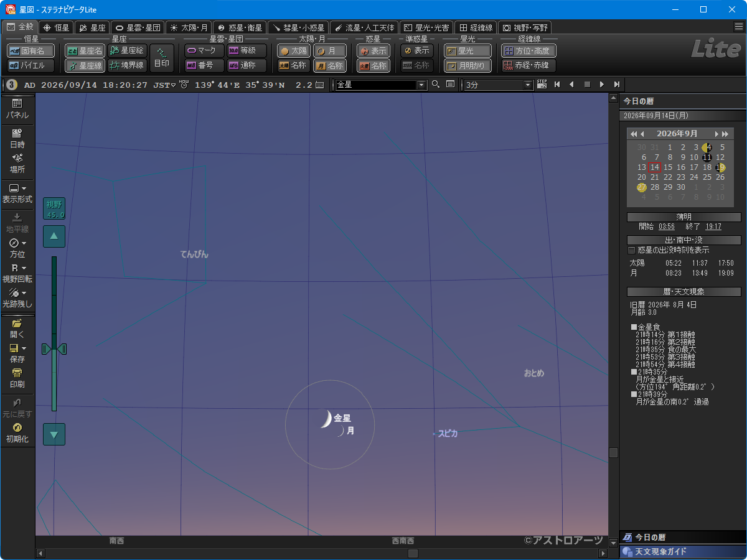Image resolution: width=747 pixels, height=560 pixels.
Task: Open the 場所 location settings
Action: (x=17, y=163)
